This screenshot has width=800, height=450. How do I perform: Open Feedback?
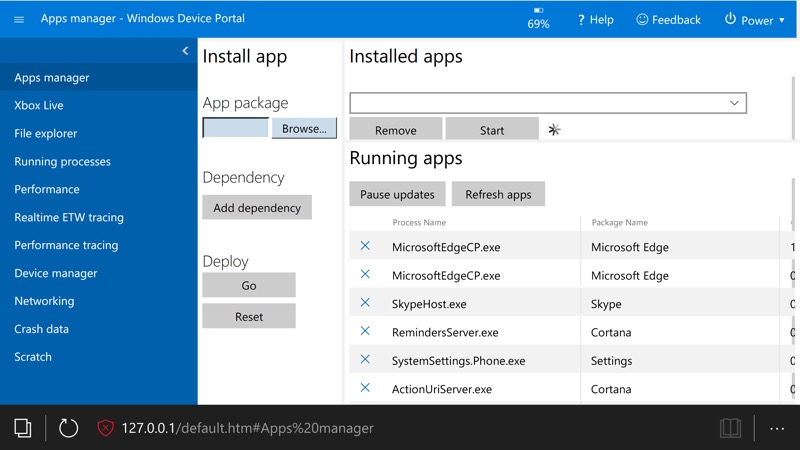668,20
